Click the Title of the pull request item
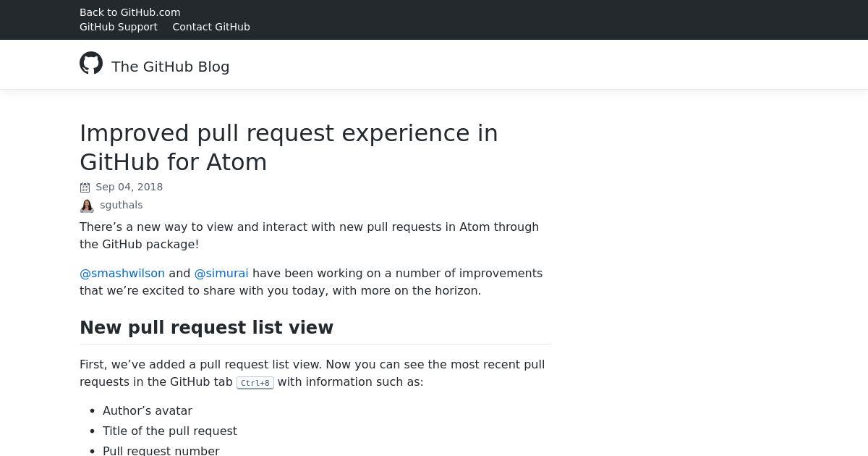 (x=170, y=431)
